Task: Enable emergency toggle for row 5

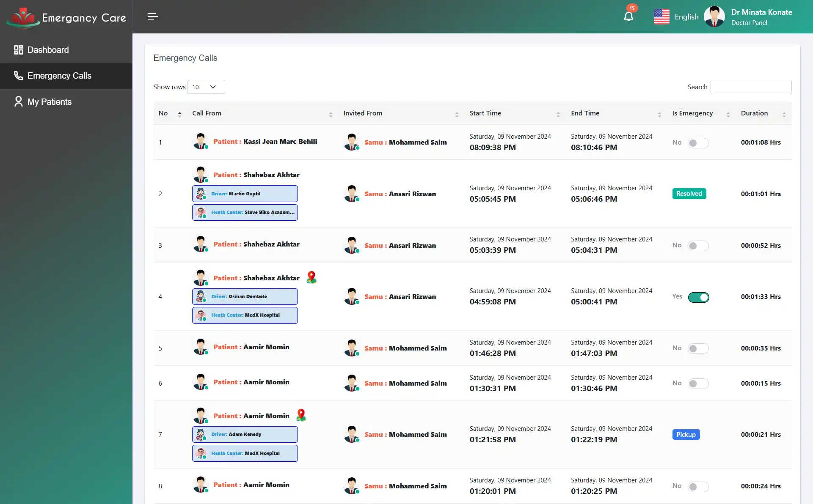Action: pyautogui.click(x=697, y=348)
